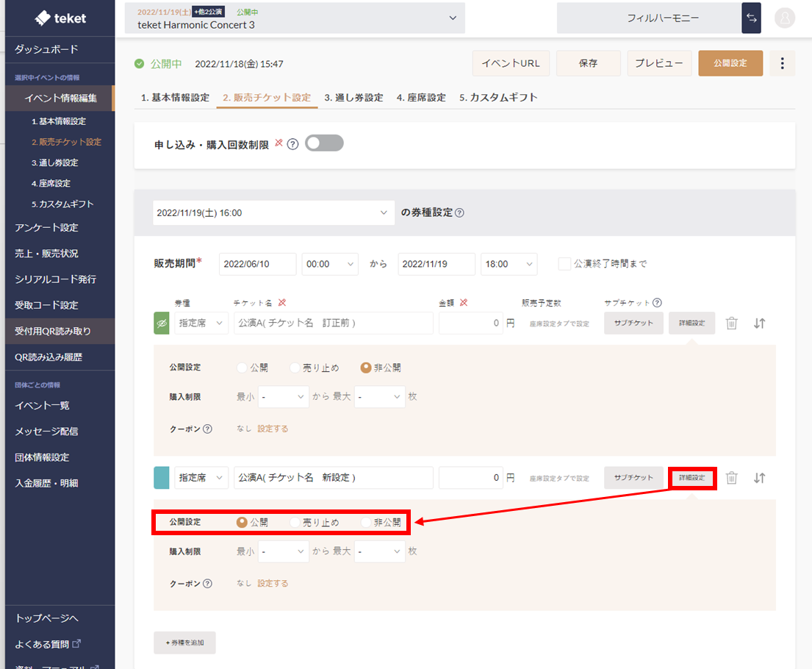
Task: Open 最小 purchase limit dropdown in 訂正前 details
Action: pos(283,397)
